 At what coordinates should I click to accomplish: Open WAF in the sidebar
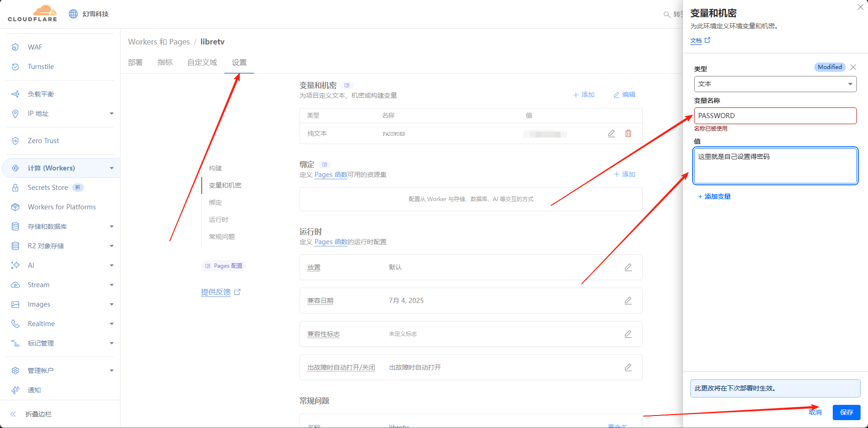pos(35,47)
